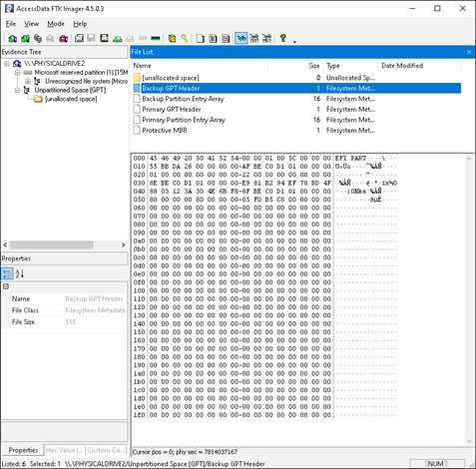Click the hex viewer scroll down arrow
Image resolution: width=476 pixels, height=469 pixels.
coord(469,441)
